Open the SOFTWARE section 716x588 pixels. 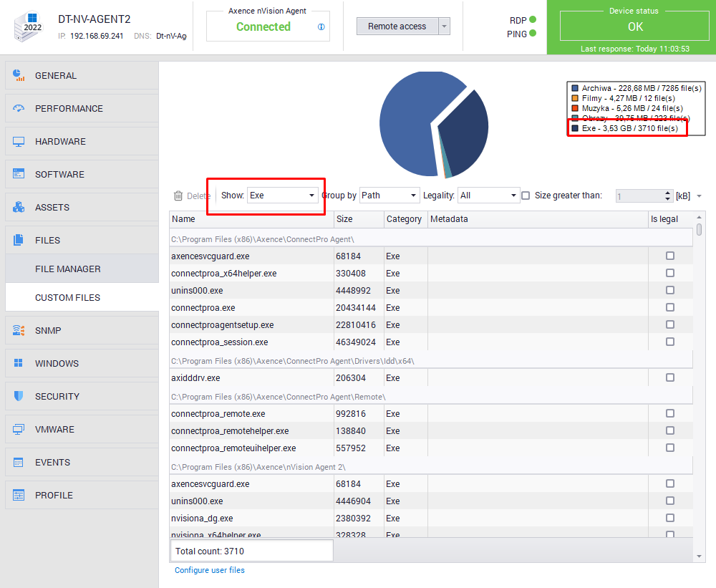82,175
